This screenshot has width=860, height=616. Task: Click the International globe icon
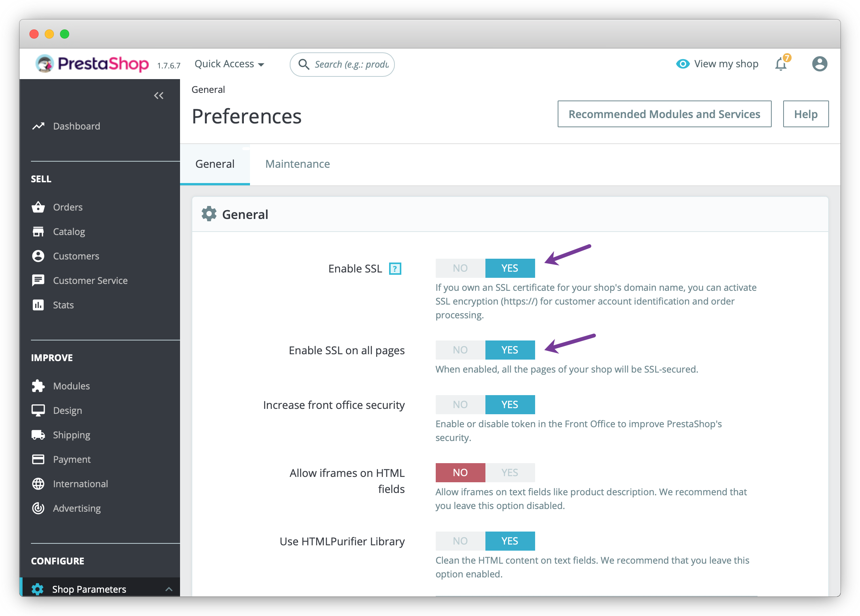tap(38, 484)
